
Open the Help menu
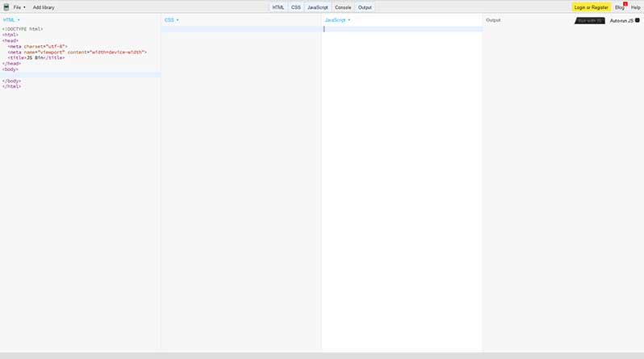pos(636,7)
